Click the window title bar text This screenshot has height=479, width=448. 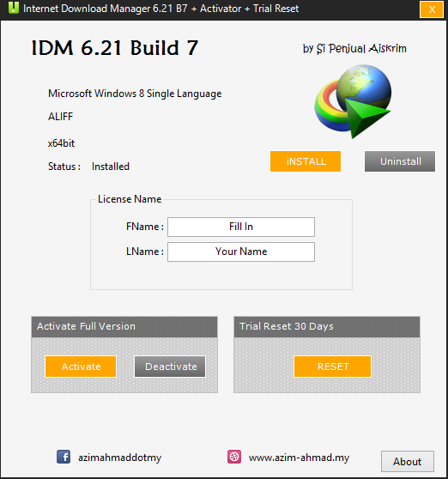[x=161, y=9]
